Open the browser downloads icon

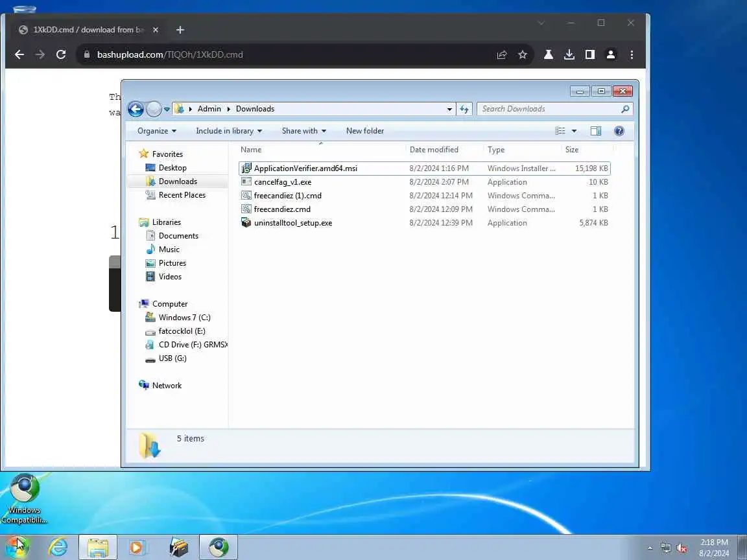coord(569,54)
